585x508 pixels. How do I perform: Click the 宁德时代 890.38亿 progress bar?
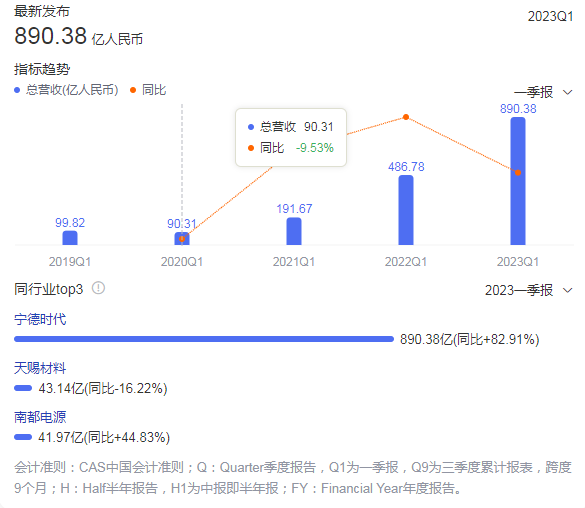click(204, 339)
